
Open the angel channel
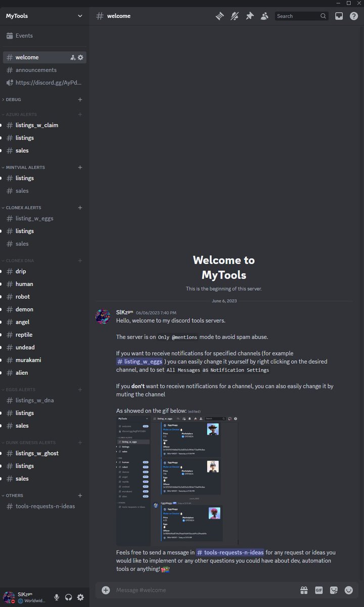click(44, 322)
